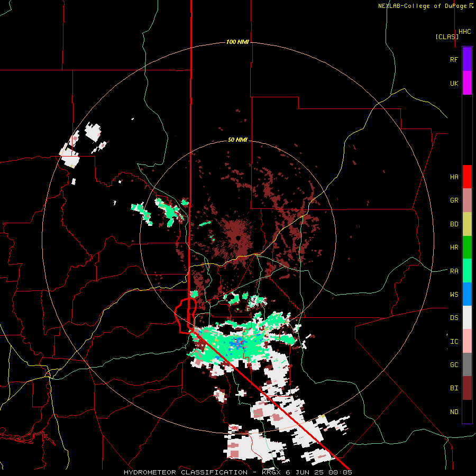
Task: Click the HR green legend swatch
Action: 467,247
